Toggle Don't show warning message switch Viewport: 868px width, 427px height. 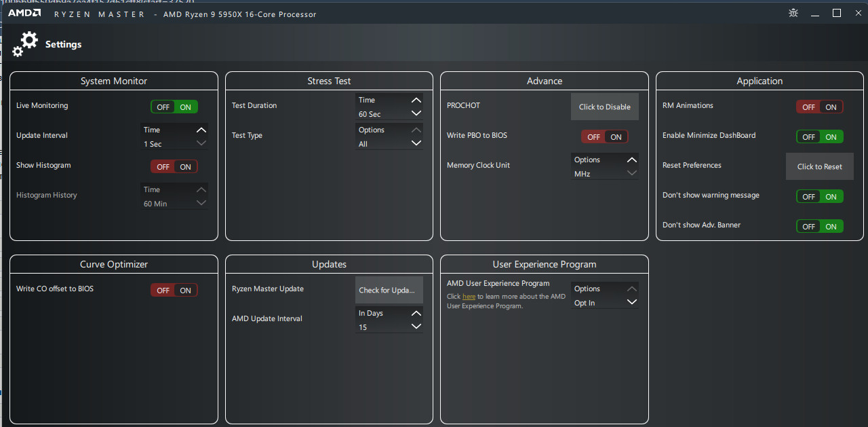pyautogui.click(x=820, y=197)
